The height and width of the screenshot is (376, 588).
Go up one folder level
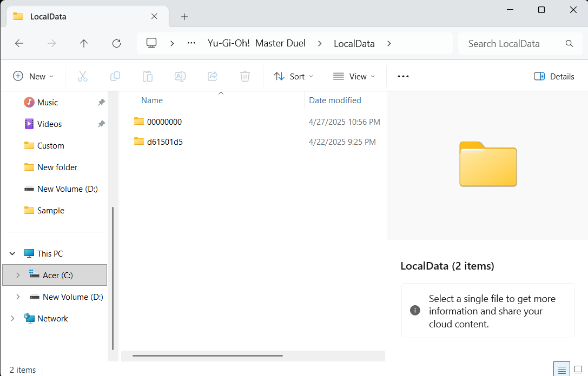84,43
